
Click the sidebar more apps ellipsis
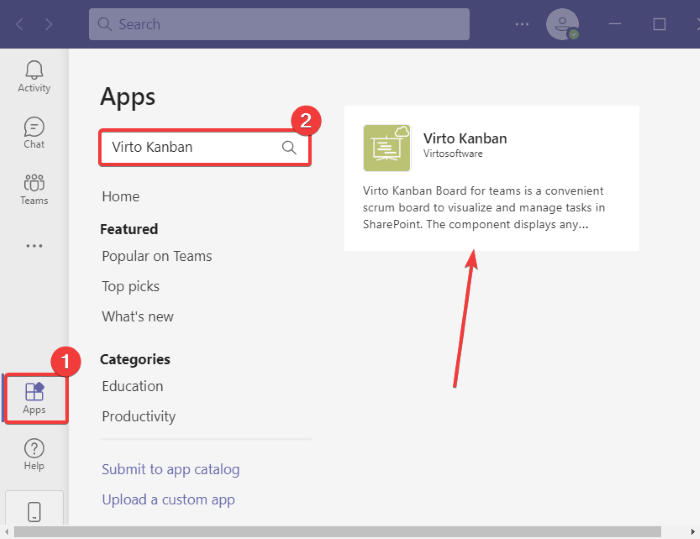pyautogui.click(x=34, y=246)
